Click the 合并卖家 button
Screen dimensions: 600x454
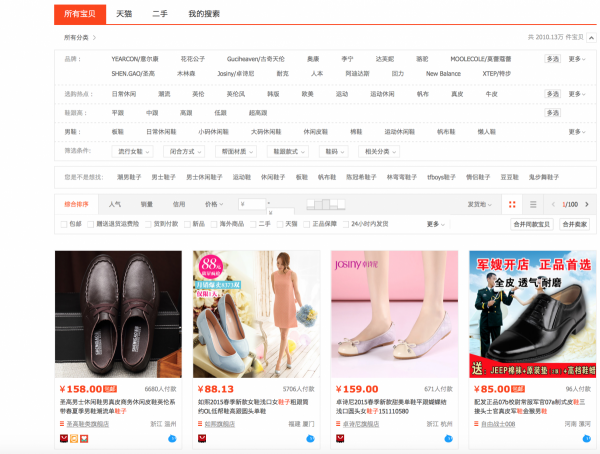[x=574, y=224]
